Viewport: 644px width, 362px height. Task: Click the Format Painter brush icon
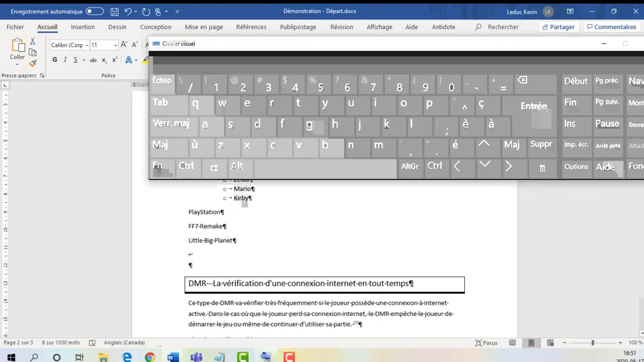pos(33,63)
